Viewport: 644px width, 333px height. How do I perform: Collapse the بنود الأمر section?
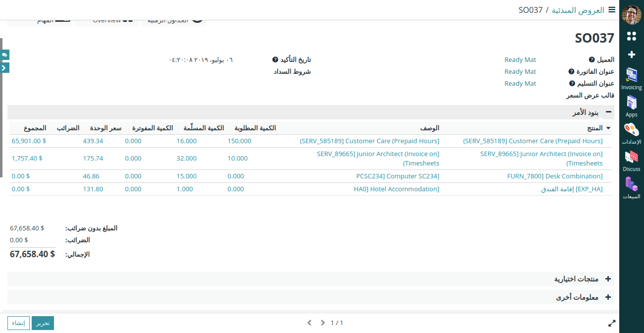(x=608, y=112)
